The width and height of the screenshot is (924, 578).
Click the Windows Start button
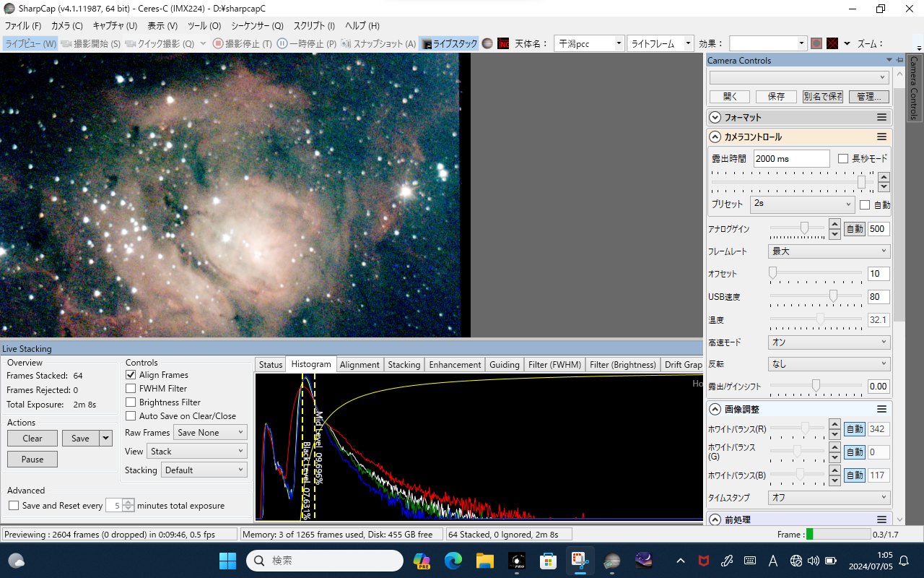(227, 561)
